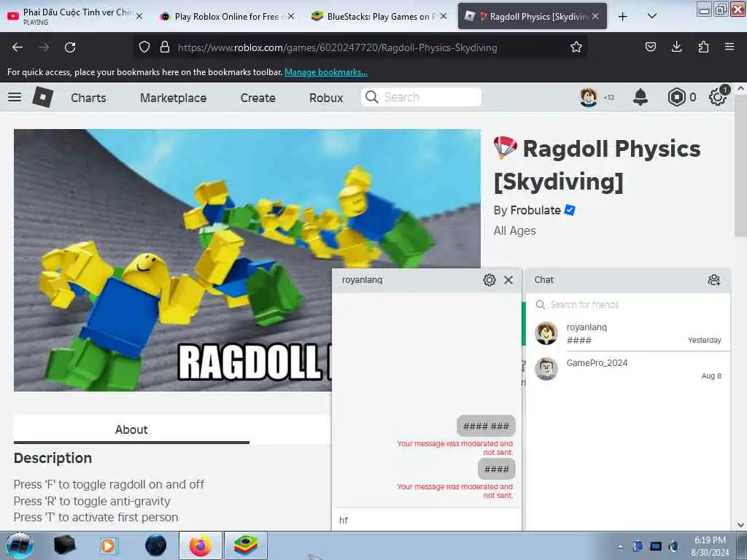
Task: Open royanlanq chat settings gear
Action: (489, 280)
